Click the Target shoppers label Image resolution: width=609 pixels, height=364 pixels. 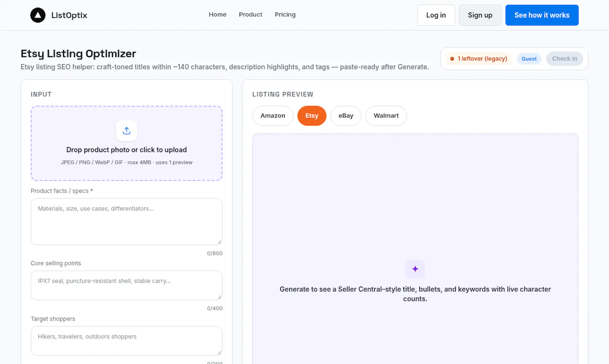53,319
